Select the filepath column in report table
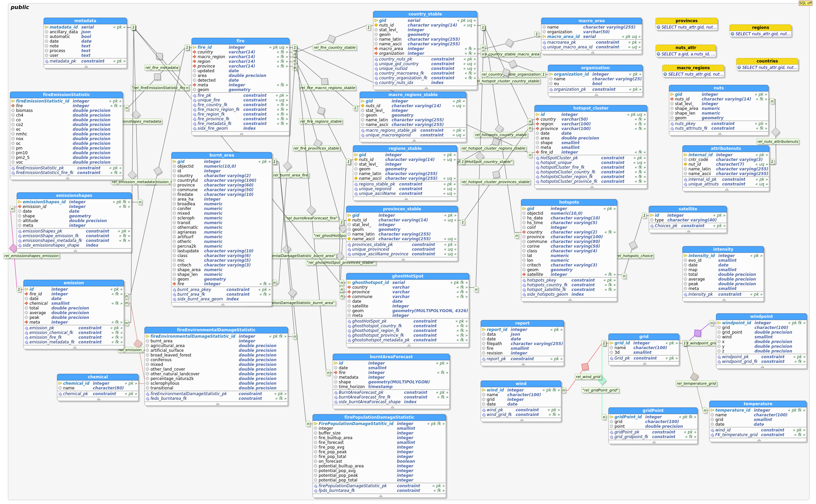Image resolution: width=816 pixels, height=504 pixels. point(522,344)
